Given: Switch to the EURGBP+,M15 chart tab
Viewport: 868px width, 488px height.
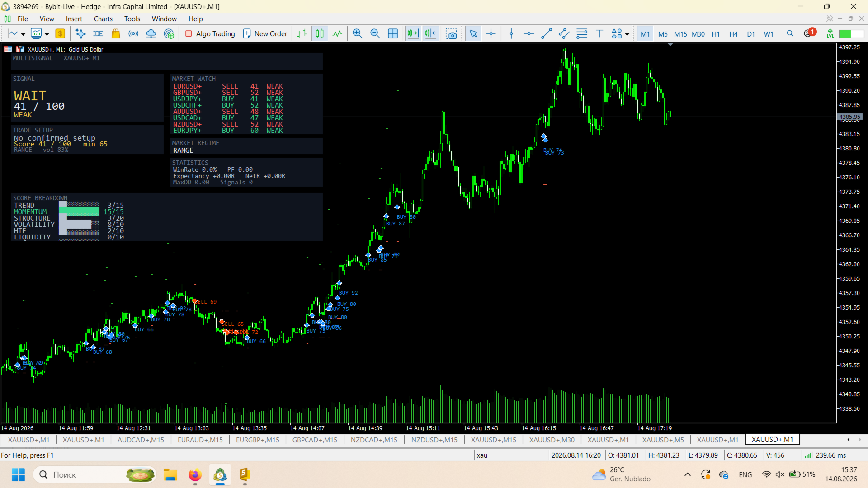Looking at the screenshot, I should [258, 440].
